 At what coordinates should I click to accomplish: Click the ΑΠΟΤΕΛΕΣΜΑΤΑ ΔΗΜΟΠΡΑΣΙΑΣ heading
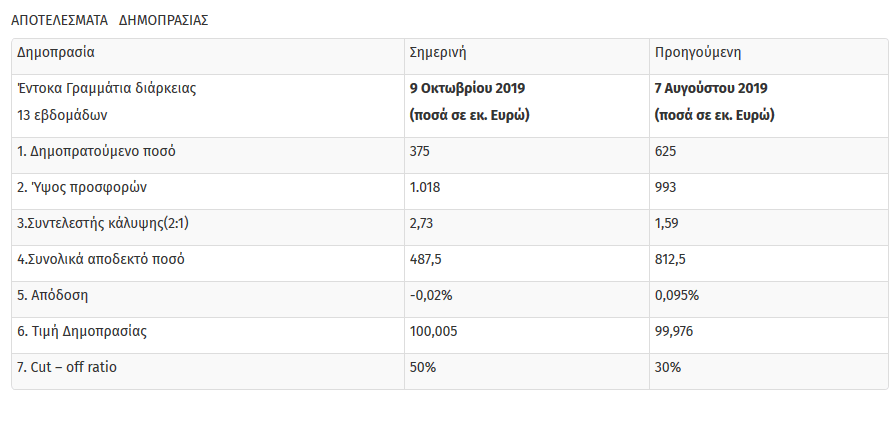point(109,20)
